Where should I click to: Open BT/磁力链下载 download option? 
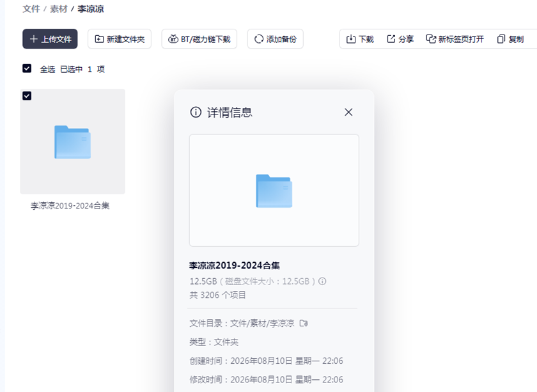point(199,39)
